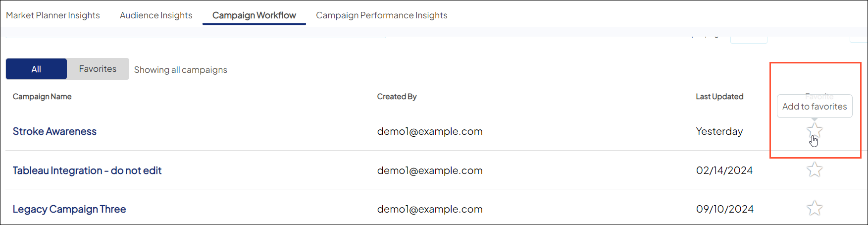The image size is (868, 225).
Task: Sort by Campaign Name column header
Action: tap(42, 97)
